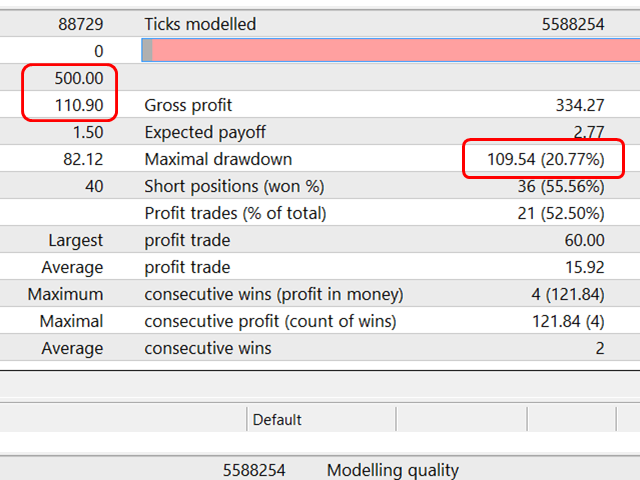The height and width of the screenshot is (480, 640).
Task: Click the Largest row header
Action: [76, 240]
